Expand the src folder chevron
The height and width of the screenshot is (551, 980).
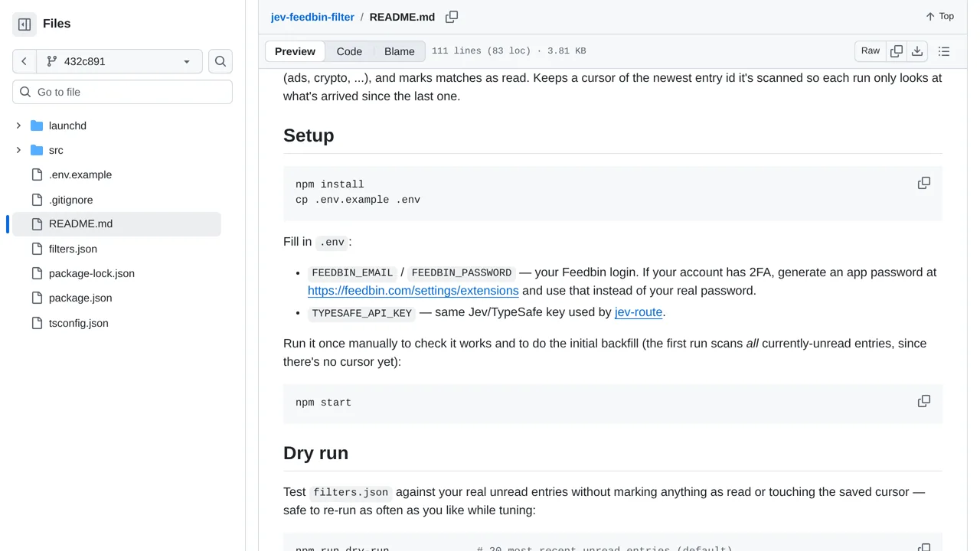(x=18, y=150)
